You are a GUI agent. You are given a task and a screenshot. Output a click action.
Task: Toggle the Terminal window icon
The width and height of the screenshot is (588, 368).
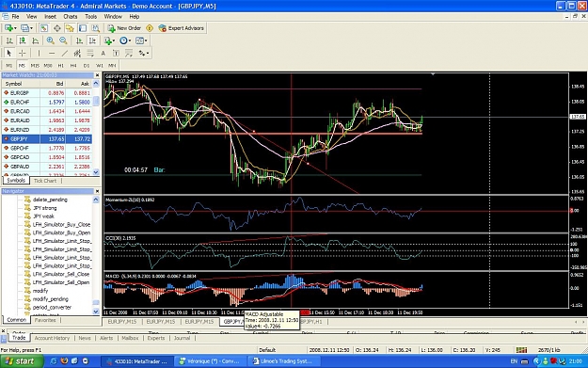[83, 28]
